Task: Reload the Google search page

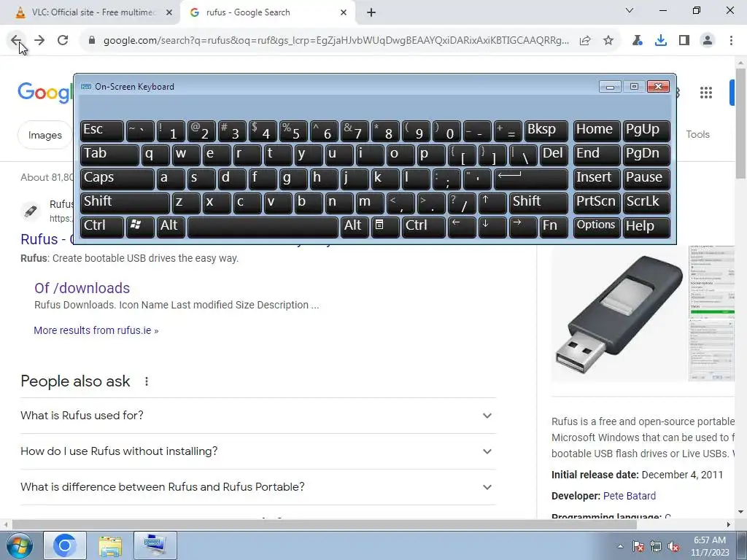Action: click(63, 41)
